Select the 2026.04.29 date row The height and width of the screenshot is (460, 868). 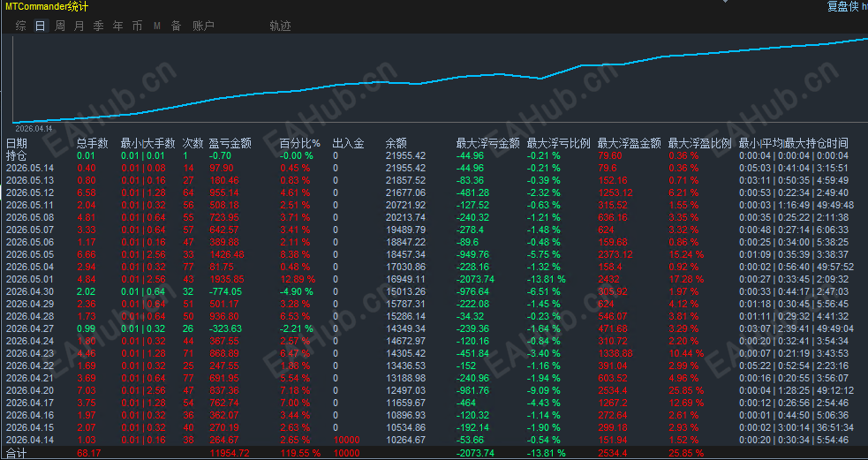(29, 304)
